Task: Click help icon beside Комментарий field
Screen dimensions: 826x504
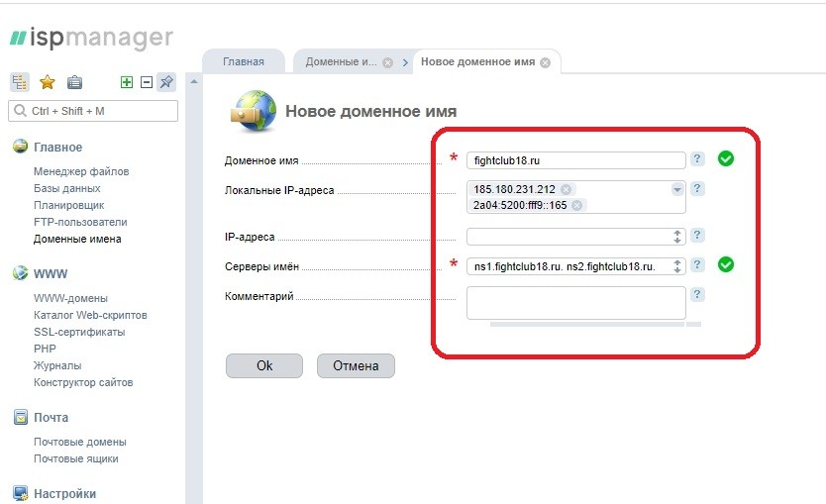Action: pos(698,295)
